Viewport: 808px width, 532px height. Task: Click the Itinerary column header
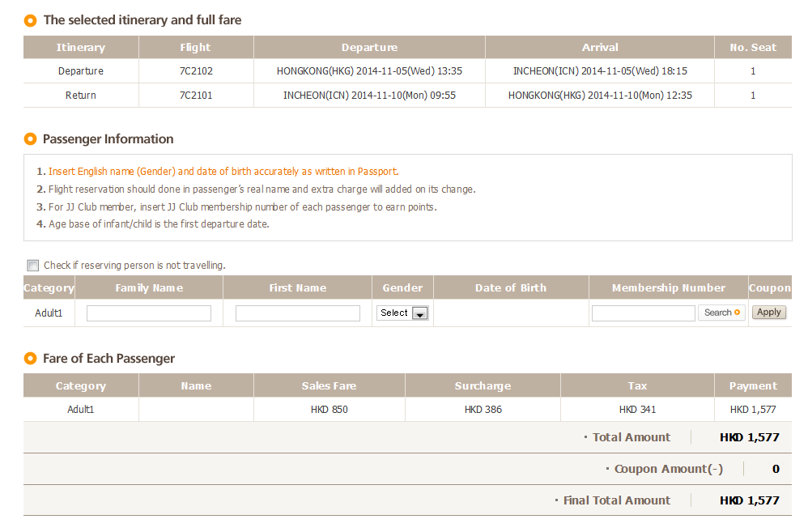(81, 48)
